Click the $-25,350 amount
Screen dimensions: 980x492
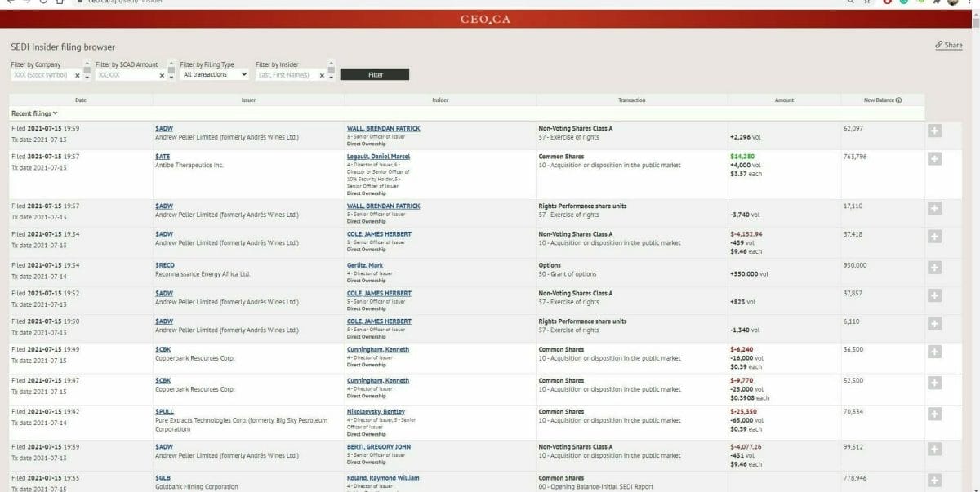(745, 412)
